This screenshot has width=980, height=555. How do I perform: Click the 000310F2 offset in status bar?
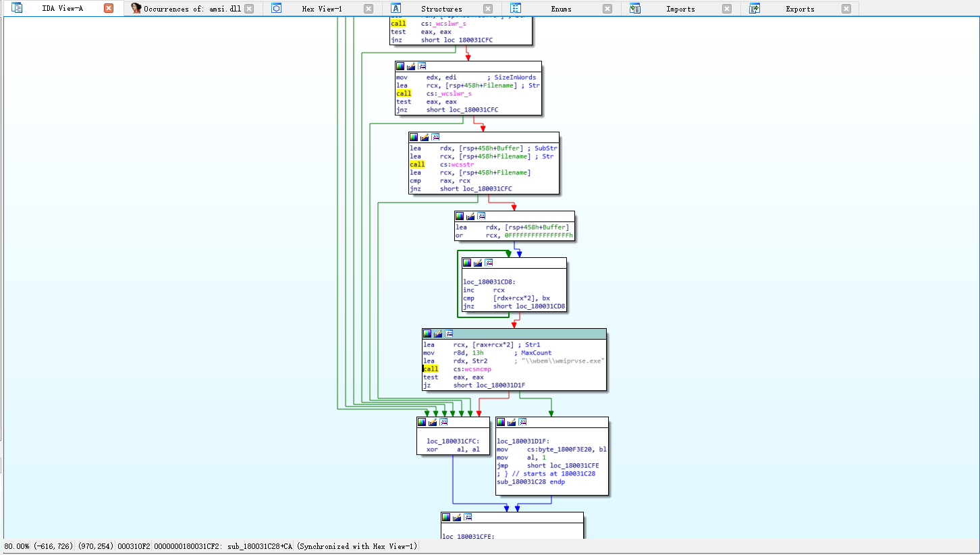pos(134,546)
